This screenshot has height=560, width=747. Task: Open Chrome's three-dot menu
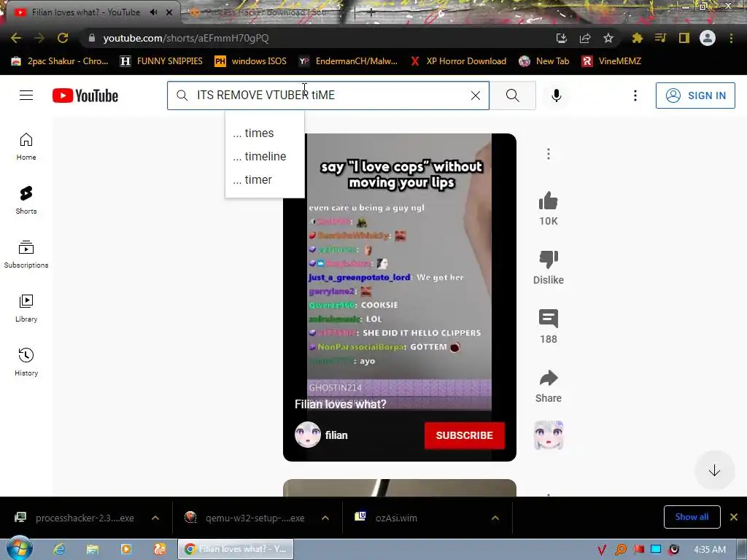731,38
